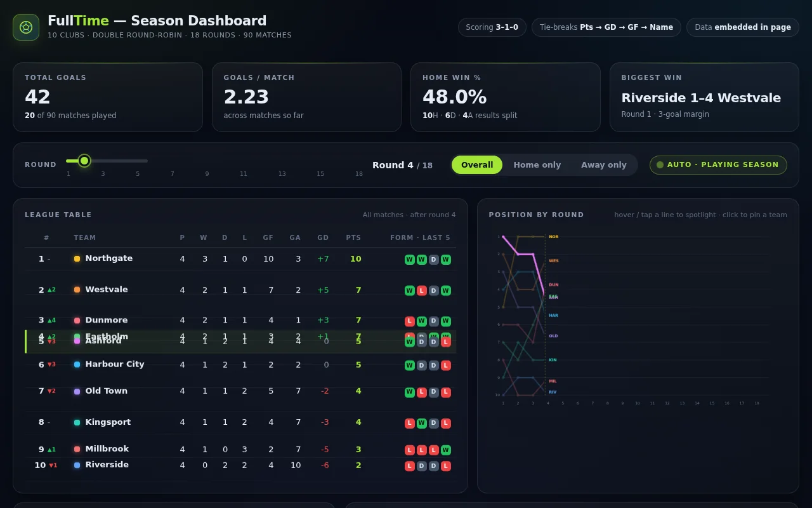Click the round slider thumb
The image size is (812, 508).
pyautogui.click(x=84, y=161)
